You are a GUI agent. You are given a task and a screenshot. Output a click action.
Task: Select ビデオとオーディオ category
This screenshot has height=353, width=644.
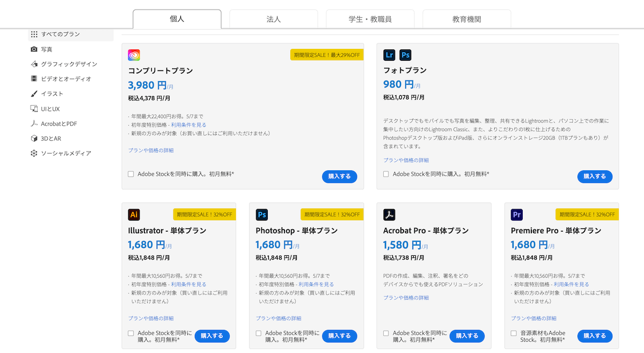67,79
